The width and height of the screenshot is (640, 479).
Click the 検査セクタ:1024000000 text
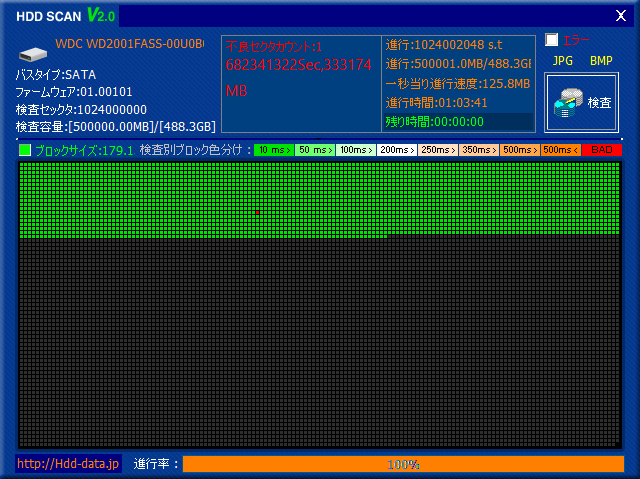point(81,110)
